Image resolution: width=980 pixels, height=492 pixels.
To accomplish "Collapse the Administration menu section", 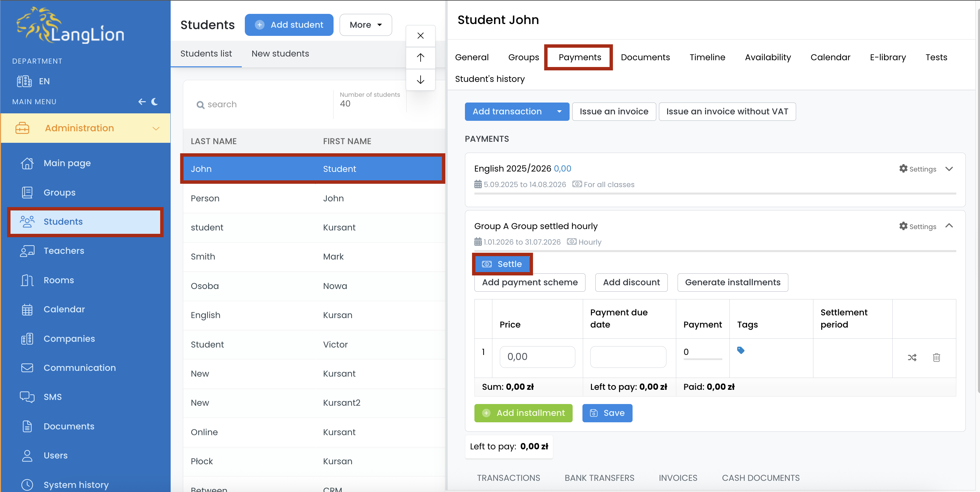I will [x=155, y=128].
